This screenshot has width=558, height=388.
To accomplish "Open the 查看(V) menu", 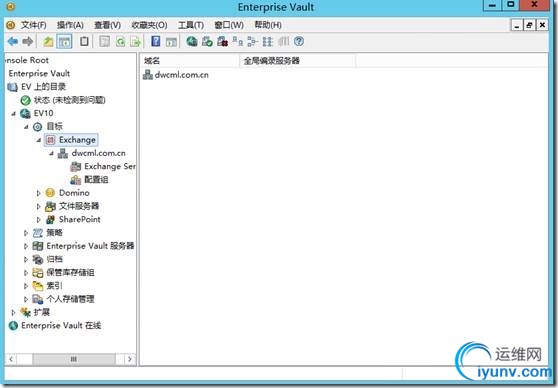I will (x=107, y=25).
